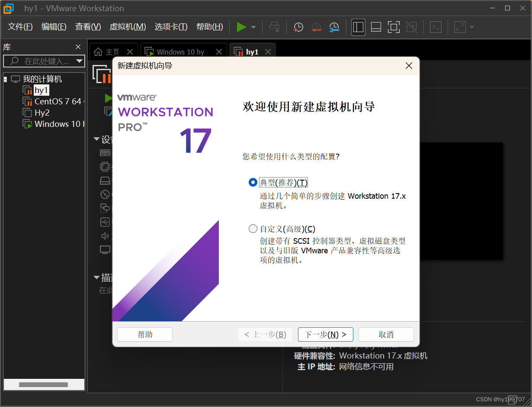Close the Home tab
Viewport: 532px width, 407px height.
click(x=130, y=52)
